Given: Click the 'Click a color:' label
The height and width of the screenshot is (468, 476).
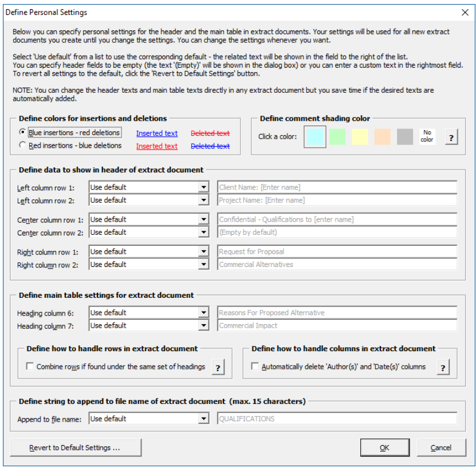Looking at the screenshot, I should click(277, 136).
